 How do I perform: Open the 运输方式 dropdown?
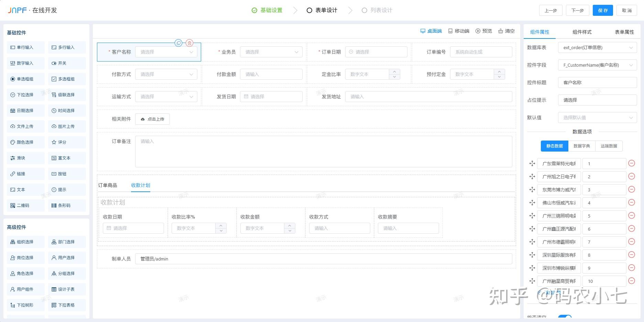pos(166,97)
